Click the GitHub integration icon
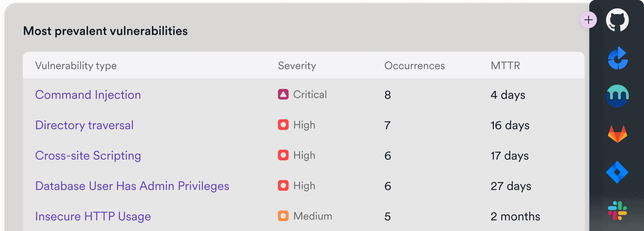This screenshot has height=231, width=644. pos(617,20)
